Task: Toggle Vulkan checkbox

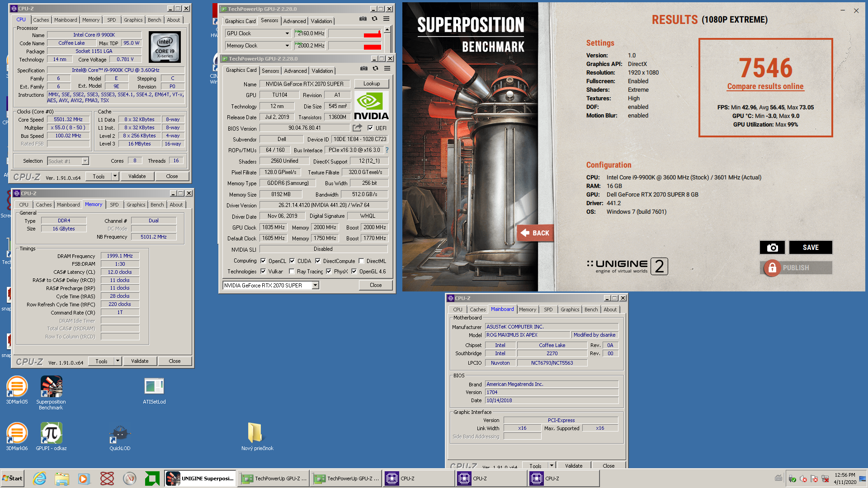Action: point(263,272)
